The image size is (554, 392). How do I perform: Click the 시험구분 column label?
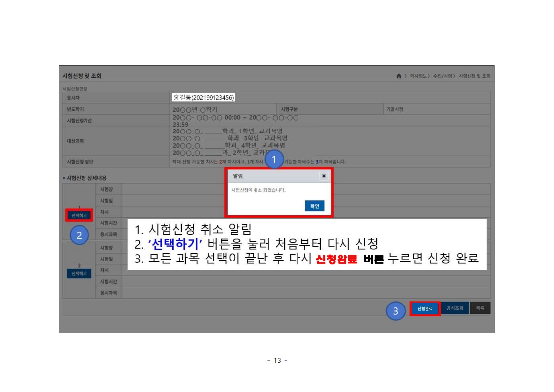coord(289,109)
